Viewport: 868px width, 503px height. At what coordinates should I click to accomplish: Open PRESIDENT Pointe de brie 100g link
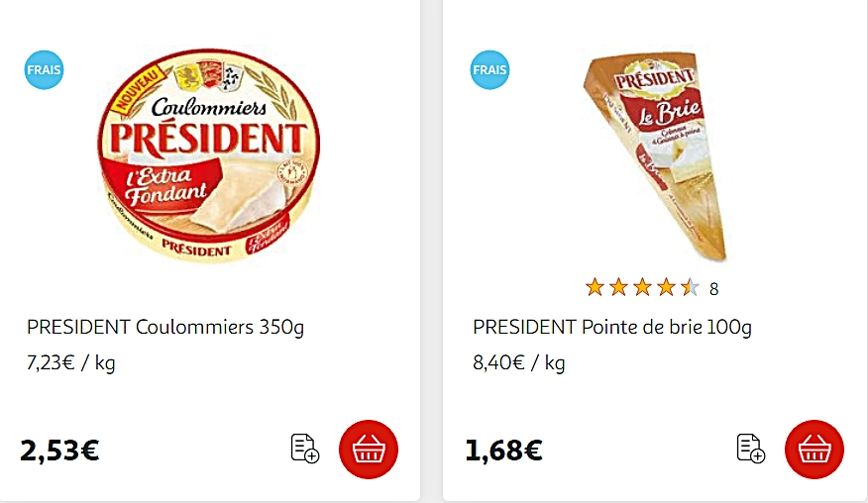(x=611, y=328)
